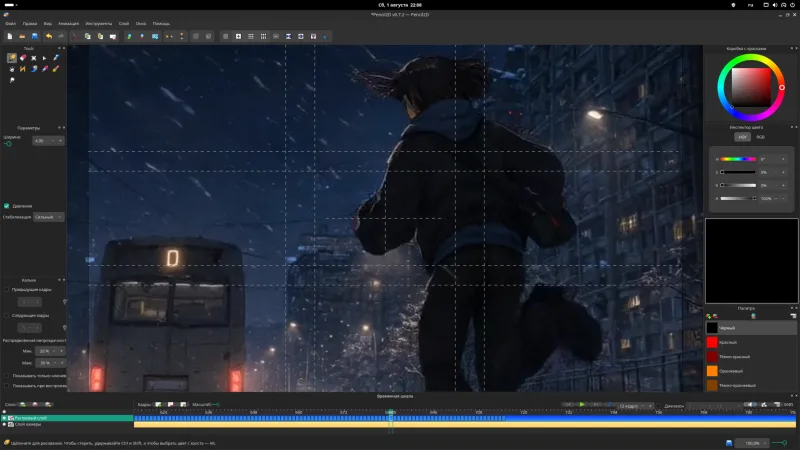Viewport: 800px width, 450px height.
Task: Toggle the Диапазон range checkbox in timeline
Action: [659, 406]
